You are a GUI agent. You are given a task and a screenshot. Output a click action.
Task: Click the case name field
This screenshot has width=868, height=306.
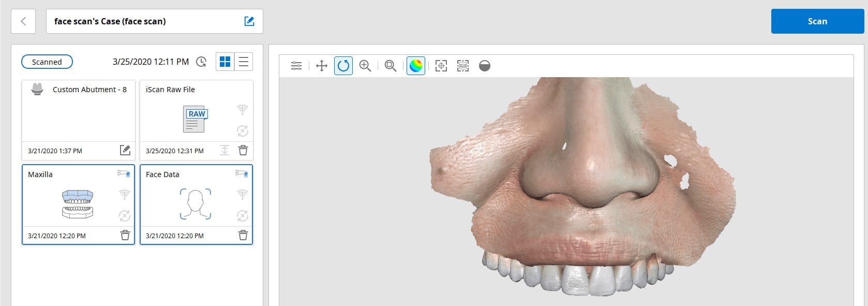tap(155, 21)
